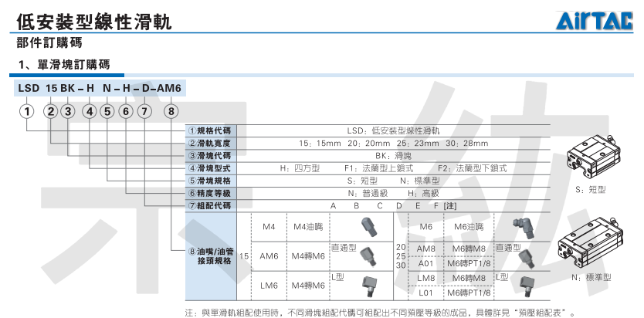Click the 部件訂購碼 subtitle

pos(49,43)
